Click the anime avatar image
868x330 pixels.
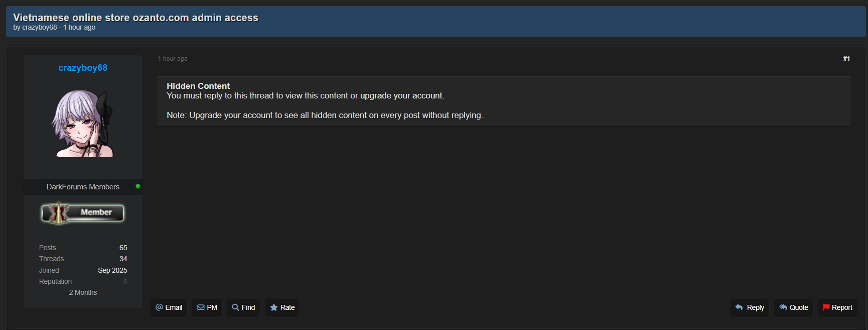(x=83, y=124)
